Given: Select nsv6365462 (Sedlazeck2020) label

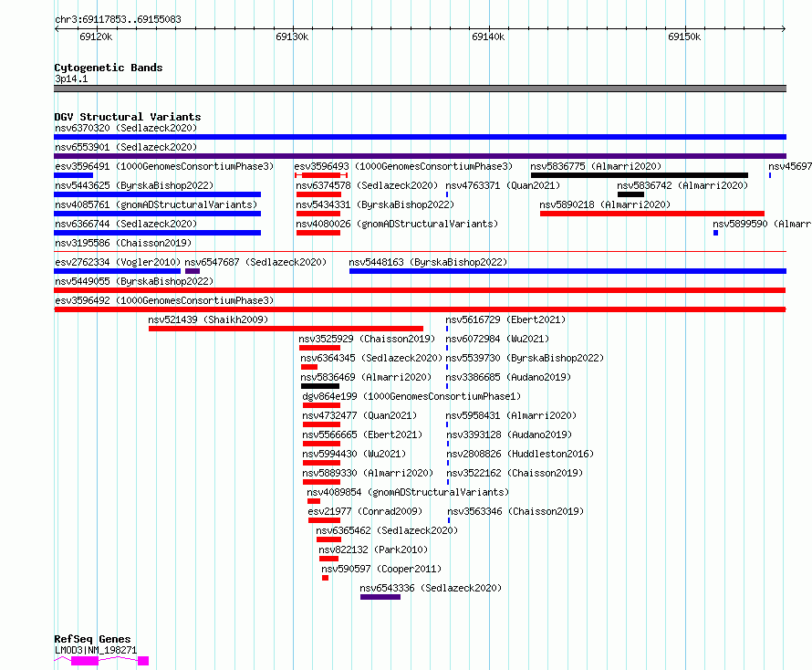Looking at the screenshot, I should [x=387, y=530].
